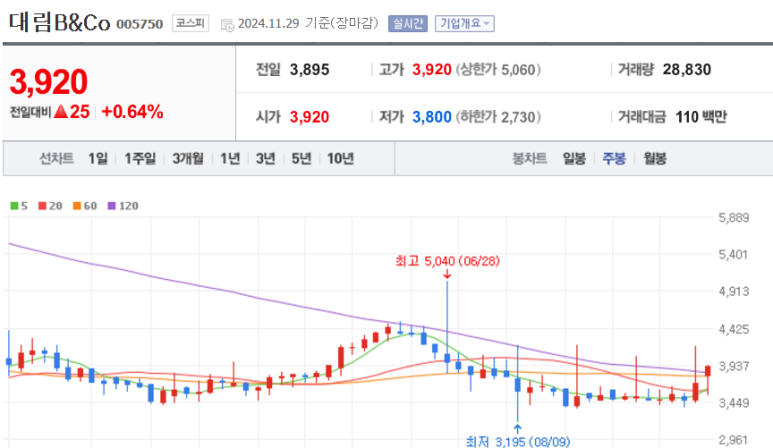
Task: Select the 1일 line chart tab
Action: (x=98, y=158)
